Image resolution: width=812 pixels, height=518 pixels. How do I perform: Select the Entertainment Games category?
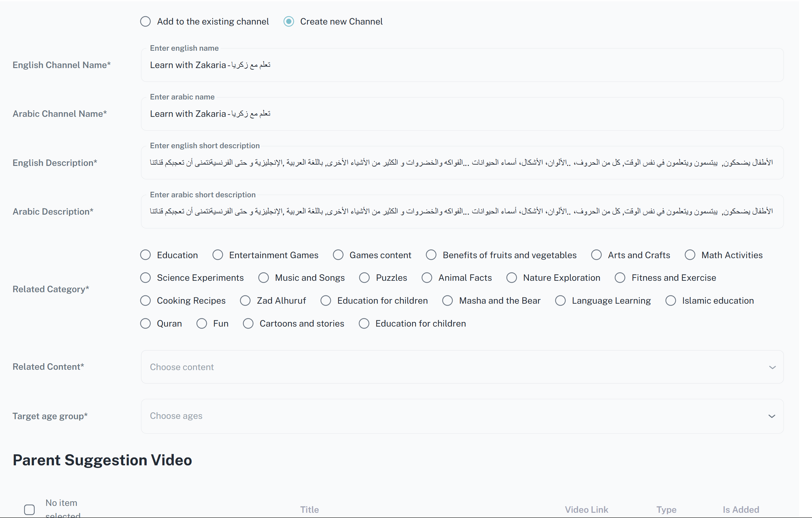pos(218,255)
